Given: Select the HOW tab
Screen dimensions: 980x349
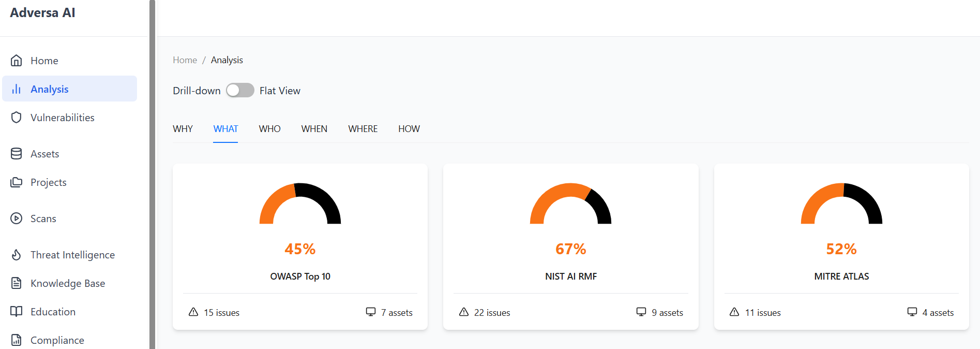Looking at the screenshot, I should click(409, 129).
